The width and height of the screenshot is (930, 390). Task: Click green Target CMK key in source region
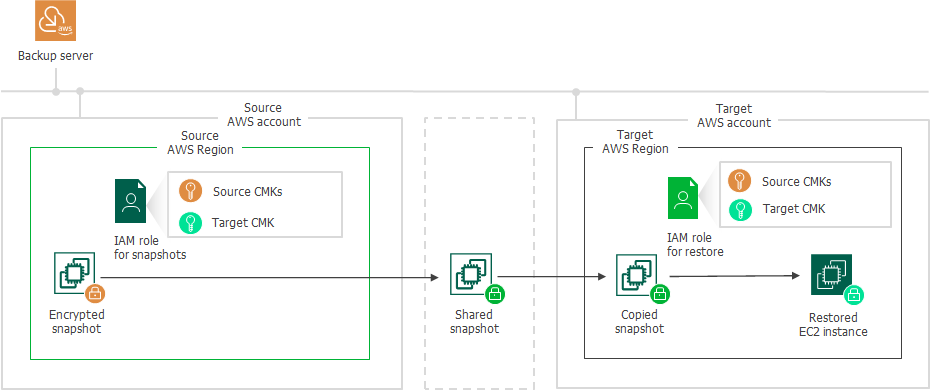coord(190,223)
